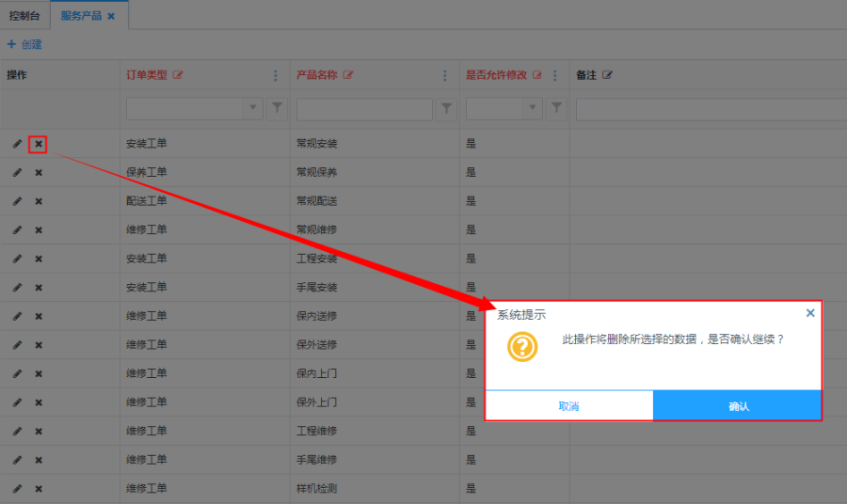Image resolution: width=847 pixels, height=504 pixels.
Task: Click the edit pencil for 常规保养 row
Action: [x=16, y=173]
